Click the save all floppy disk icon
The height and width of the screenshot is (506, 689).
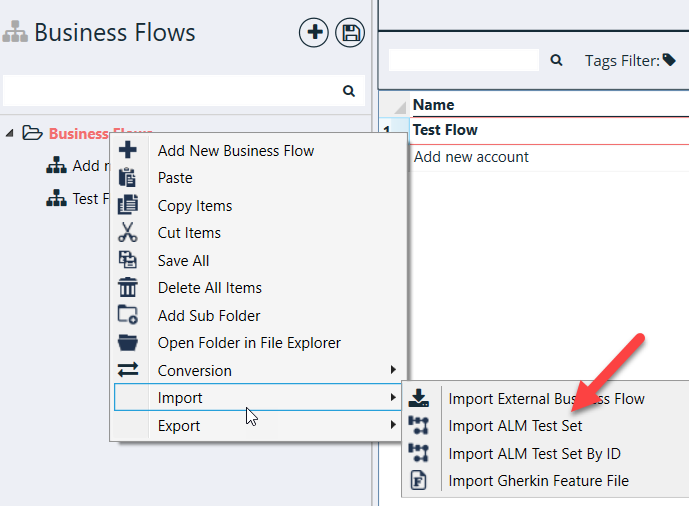[350, 33]
